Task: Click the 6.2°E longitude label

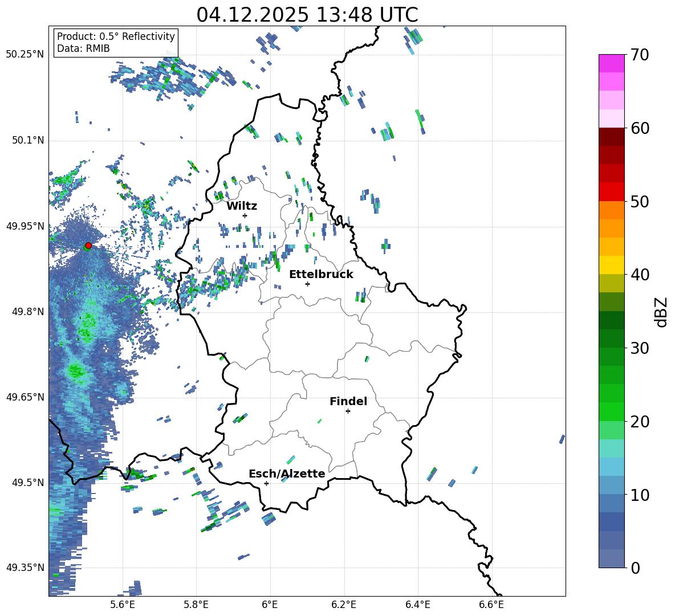Action: [x=344, y=605]
